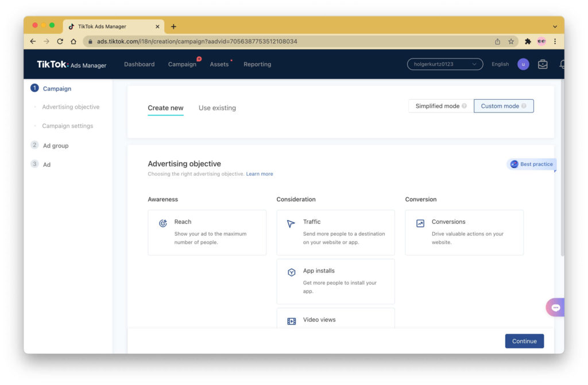Image resolution: width=588 pixels, height=385 pixels.
Task: Expand the holgerkurtz0123 account dropdown
Action: (x=445, y=64)
